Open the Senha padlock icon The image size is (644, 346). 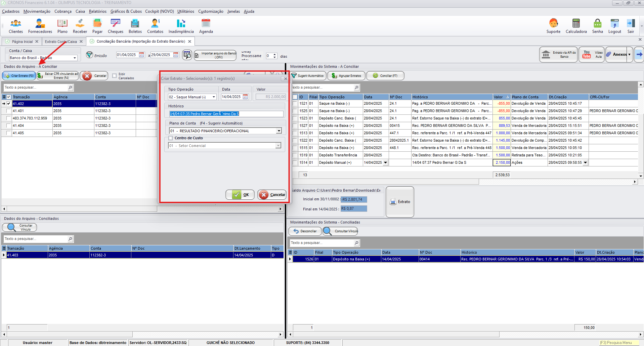598,23
